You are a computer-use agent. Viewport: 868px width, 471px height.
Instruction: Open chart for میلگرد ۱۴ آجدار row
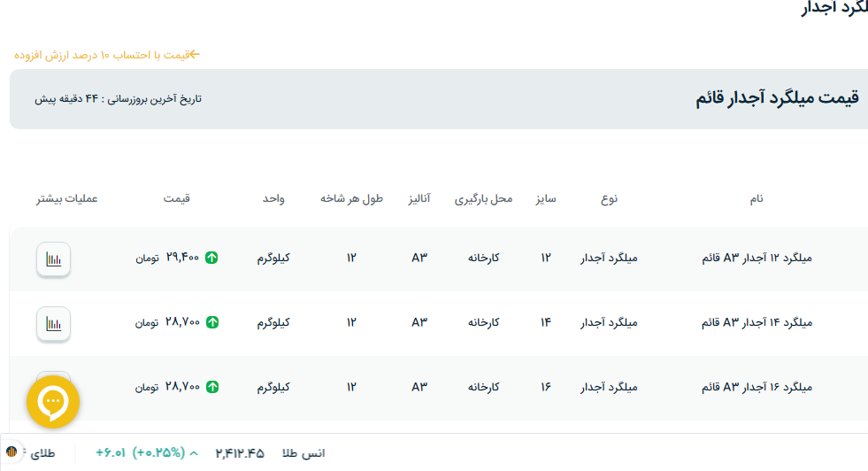pos(54,323)
